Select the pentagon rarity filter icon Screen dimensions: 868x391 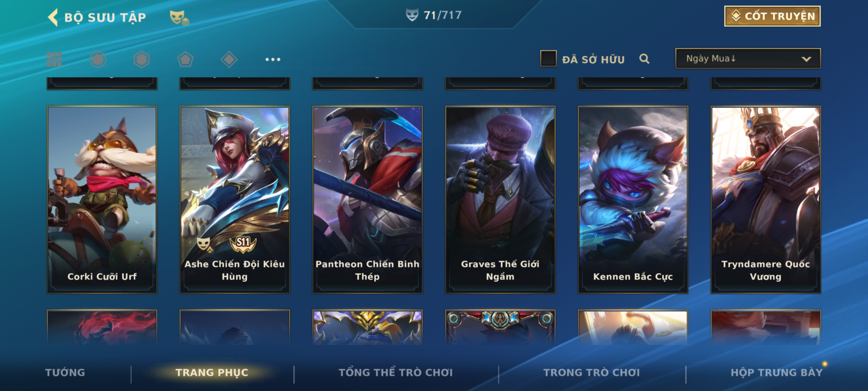pos(185,59)
